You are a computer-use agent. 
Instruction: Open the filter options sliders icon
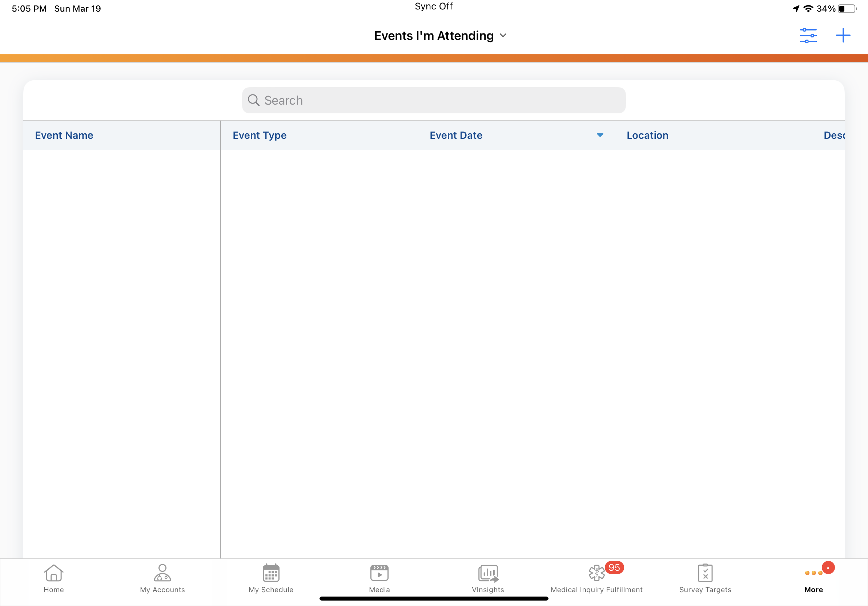tap(808, 36)
